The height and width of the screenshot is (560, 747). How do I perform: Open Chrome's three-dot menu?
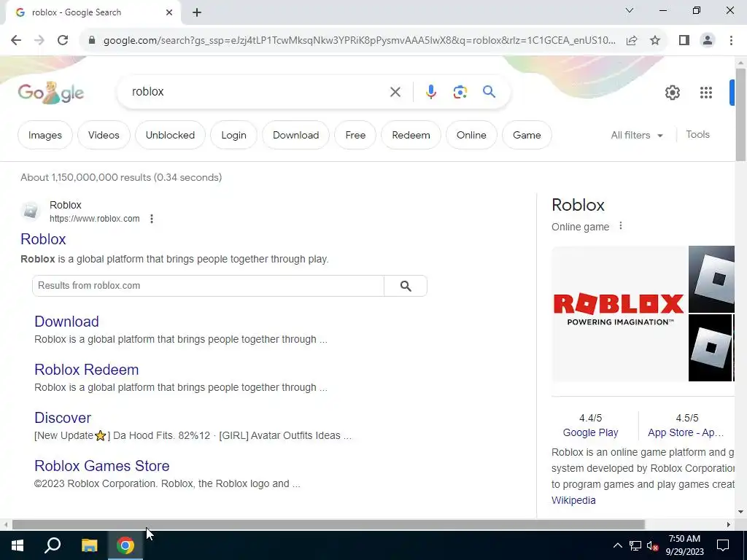coord(731,40)
